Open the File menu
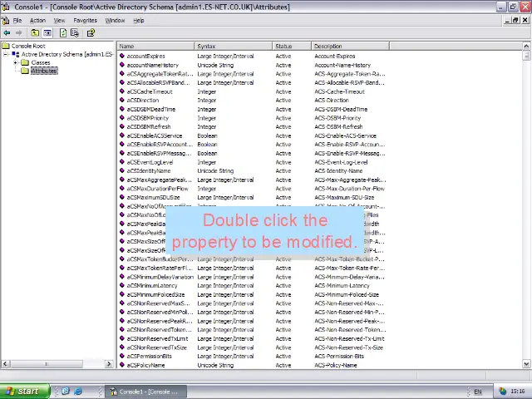Viewport: 532px width, 399px height. [x=17, y=20]
